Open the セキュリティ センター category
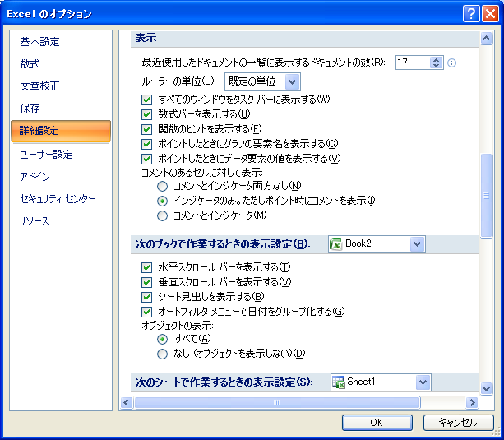This screenshot has width=504, height=440. [x=61, y=199]
